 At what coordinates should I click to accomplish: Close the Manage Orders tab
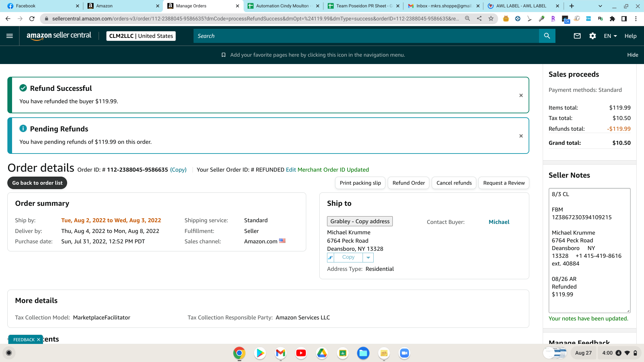[x=237, y=6]
